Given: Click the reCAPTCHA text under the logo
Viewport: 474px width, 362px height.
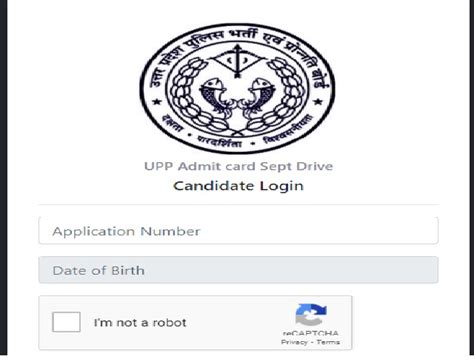Looking at the screenshot, I should (x=311, y=333).
